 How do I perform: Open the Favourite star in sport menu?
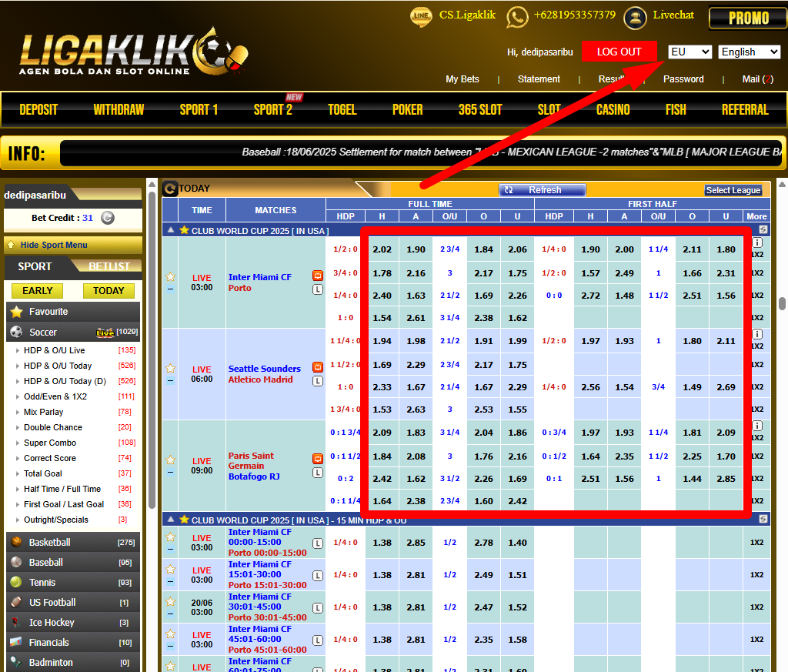coord(17,312)
